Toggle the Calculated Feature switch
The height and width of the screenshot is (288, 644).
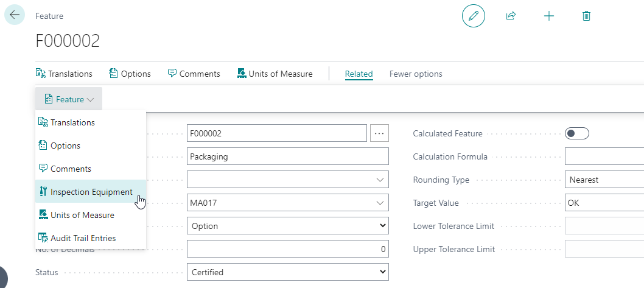coord(577,133)
